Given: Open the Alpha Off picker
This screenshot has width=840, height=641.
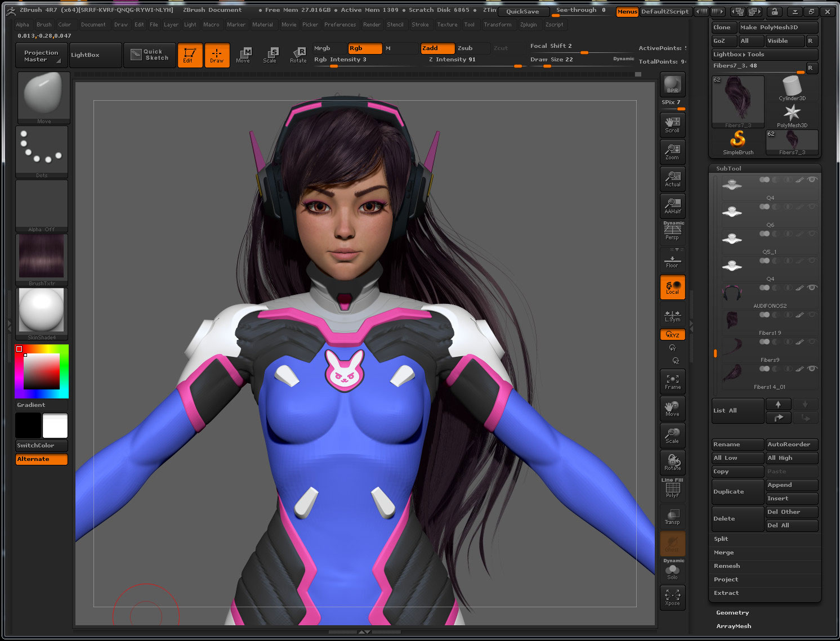Looking at the screenshot, I should [x=42, y=206].
